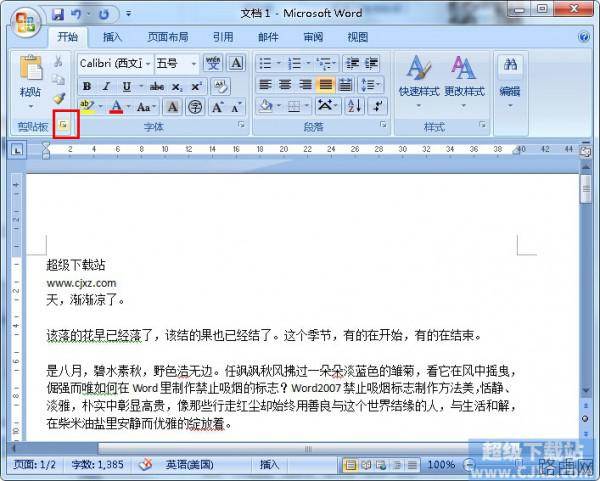Click Print Layout view button in status bar

350,465
